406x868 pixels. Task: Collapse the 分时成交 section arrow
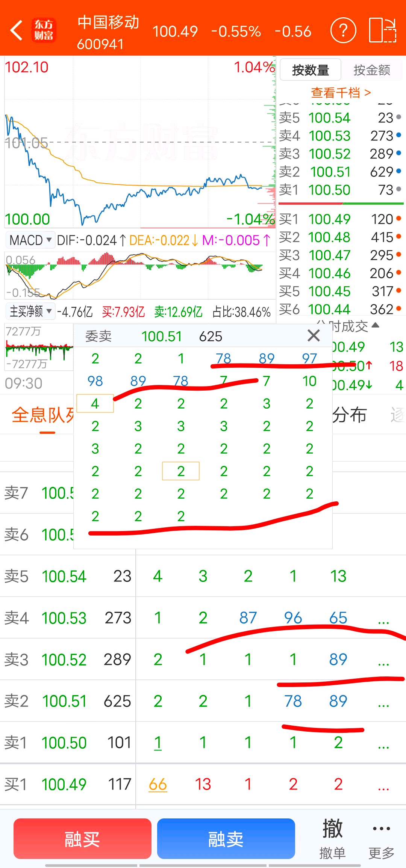point(375,325)
